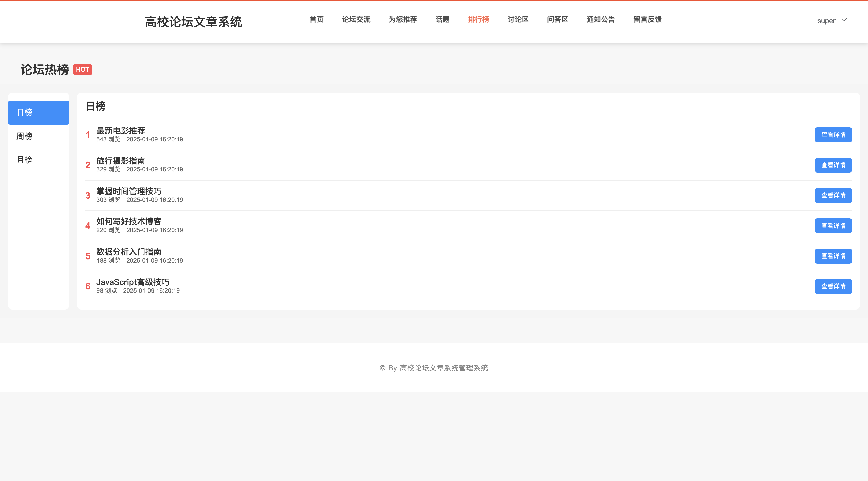Select the 日榜 daily ranking tab

click(x=25, y=112)
